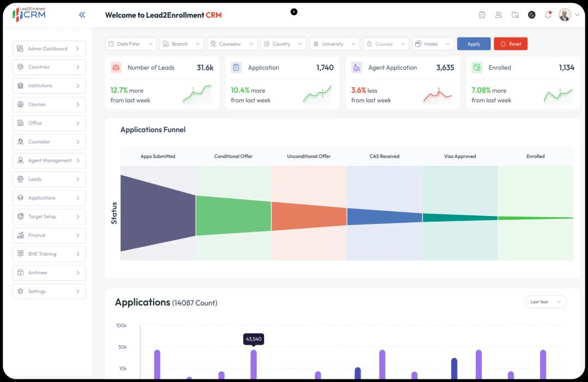Click the Agent Application card icon
The height and width of the screenshot is (382, 588).
[x=357, y=67]
